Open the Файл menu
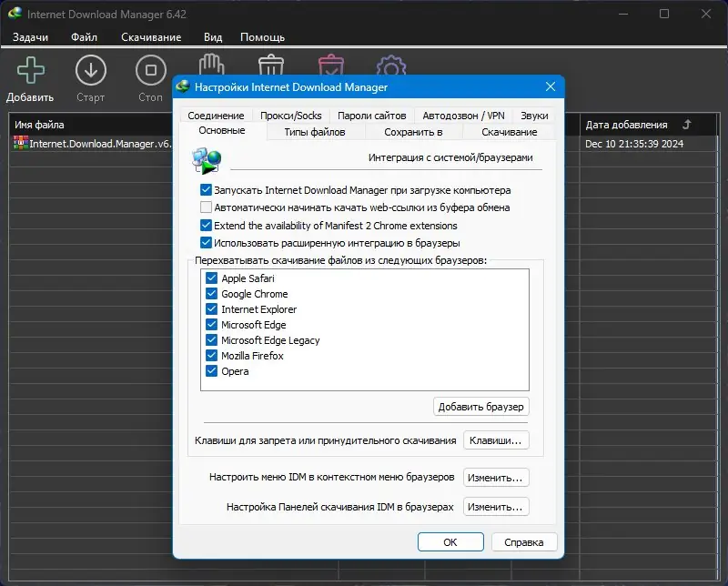This screenshot has height=586, width=728. pyautogui.click(x=84, y=37)
